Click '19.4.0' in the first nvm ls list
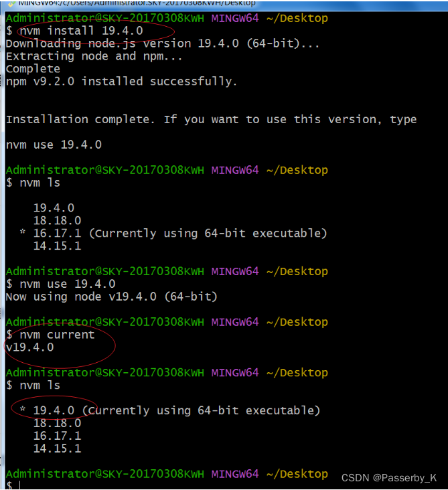The image size is (448, 490). coord(54,208)
